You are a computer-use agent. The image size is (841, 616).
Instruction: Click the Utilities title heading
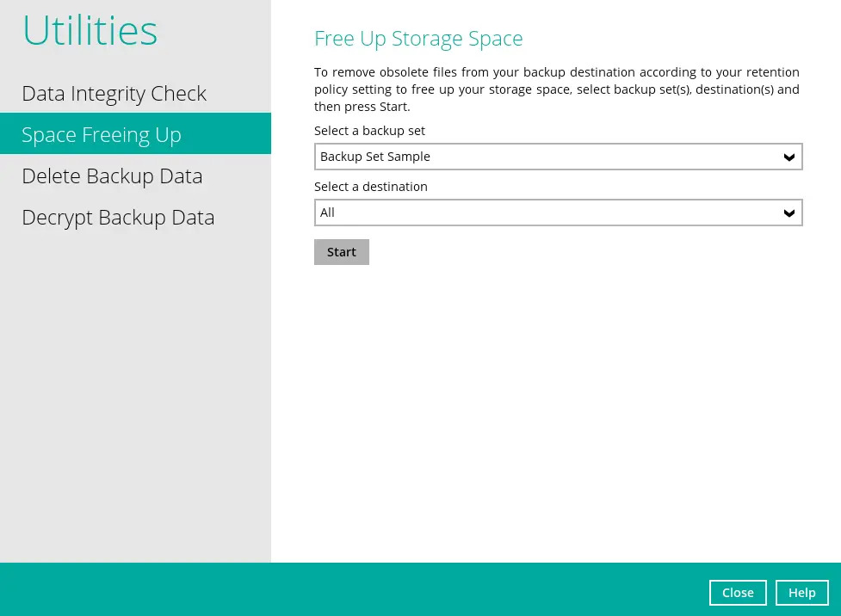(90, 31)
